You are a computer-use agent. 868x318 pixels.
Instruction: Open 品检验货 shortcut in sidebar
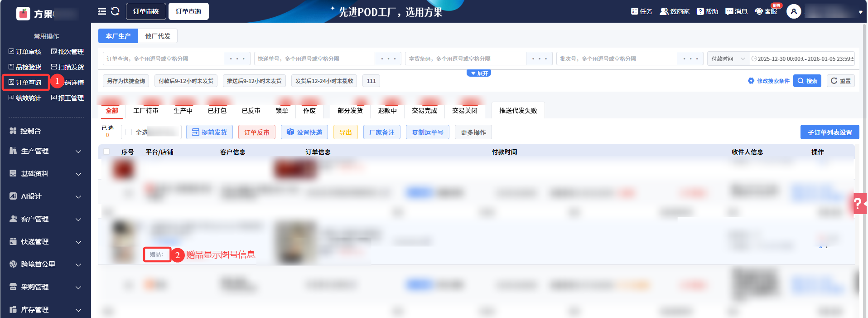click(25, 67)
